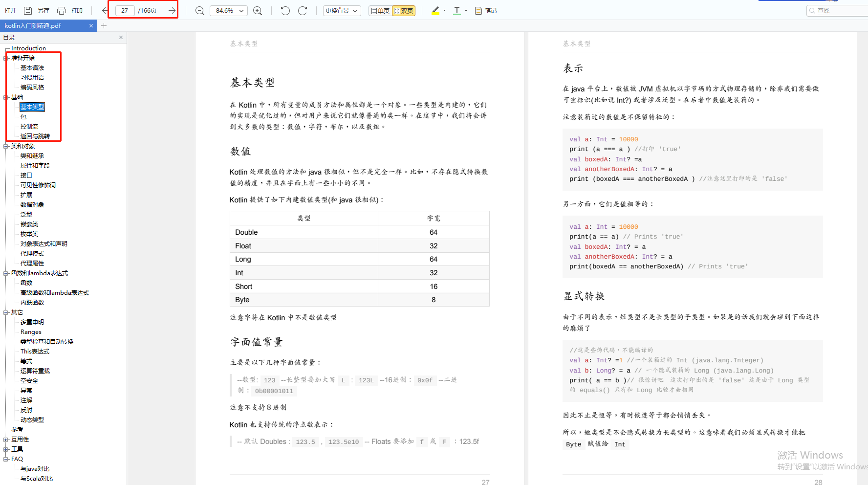Go to next page arrow
868x485 pixels.
pos(172,10)
